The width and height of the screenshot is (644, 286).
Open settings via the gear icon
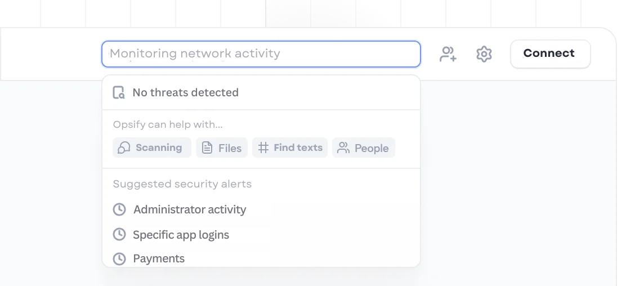[484, 54]
